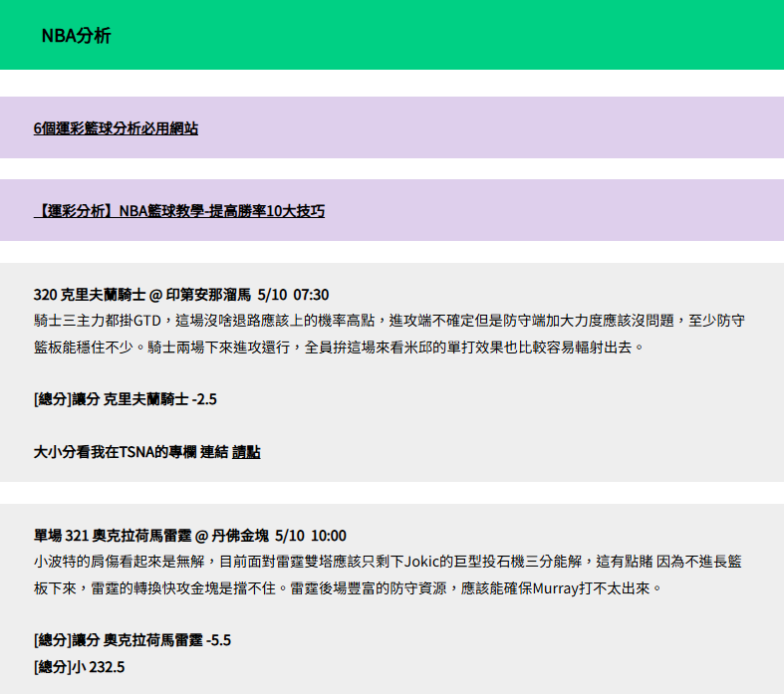Click the sentence starting 騎士三主力都掛GTD
Screen dimensions: 784x694
(x=389, y=321)
